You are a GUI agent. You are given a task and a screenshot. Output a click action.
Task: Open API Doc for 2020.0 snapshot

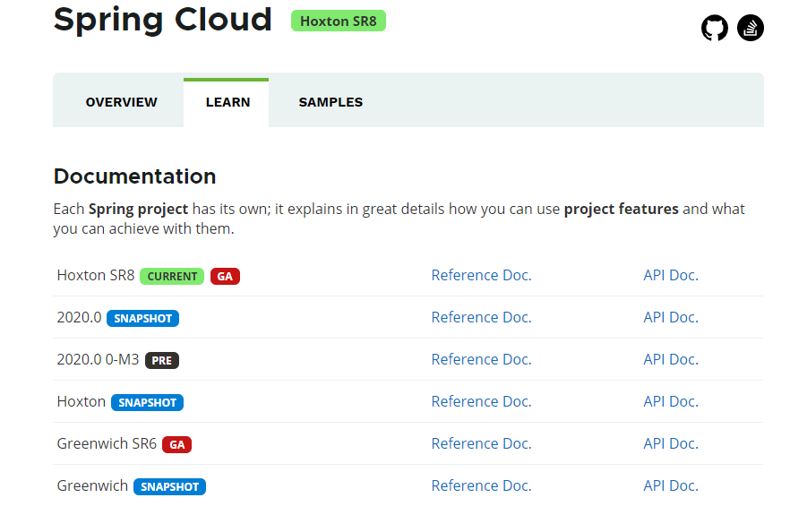[x=670, y=317]
